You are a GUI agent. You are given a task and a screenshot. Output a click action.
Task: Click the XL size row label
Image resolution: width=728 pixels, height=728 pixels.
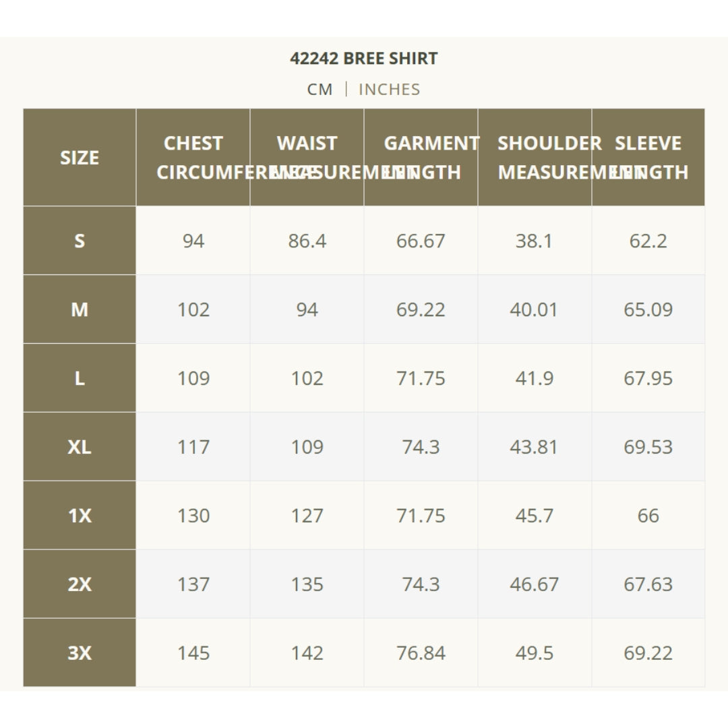pyautogui.click(x=80, y=447)
